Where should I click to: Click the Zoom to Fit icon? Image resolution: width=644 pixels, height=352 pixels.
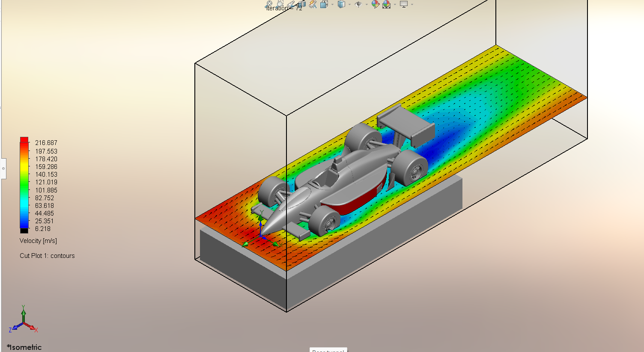pos(269,4)
